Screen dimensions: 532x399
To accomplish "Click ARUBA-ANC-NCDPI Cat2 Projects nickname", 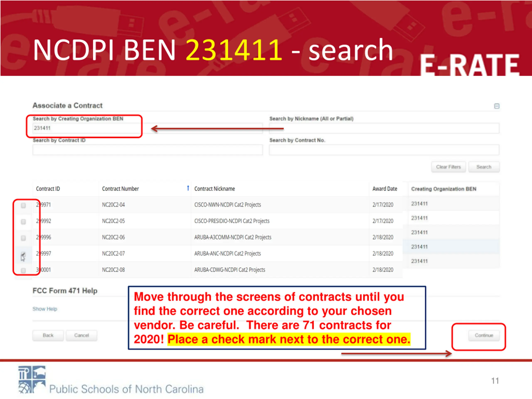I will pyautogui.click(x=228, y=254).
